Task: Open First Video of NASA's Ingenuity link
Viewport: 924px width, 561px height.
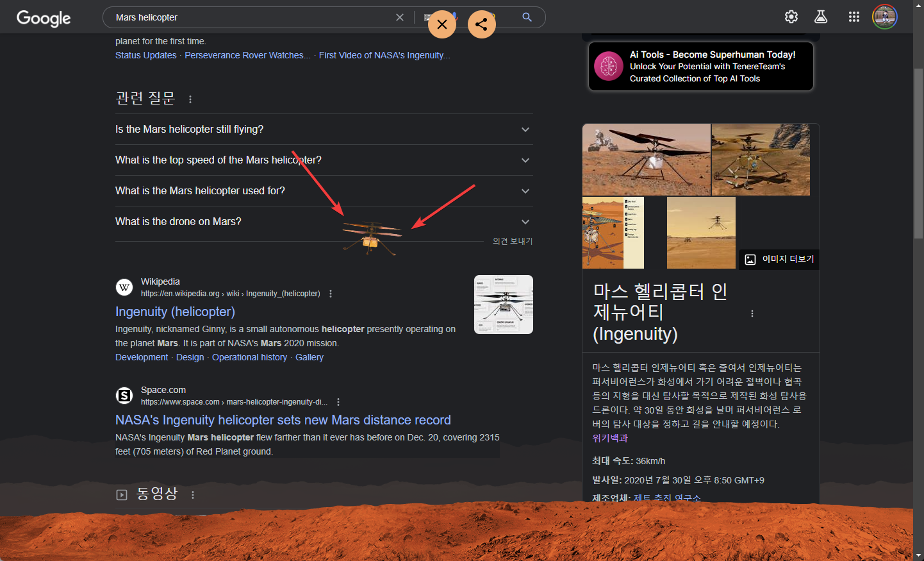Action: pos(384,55)
